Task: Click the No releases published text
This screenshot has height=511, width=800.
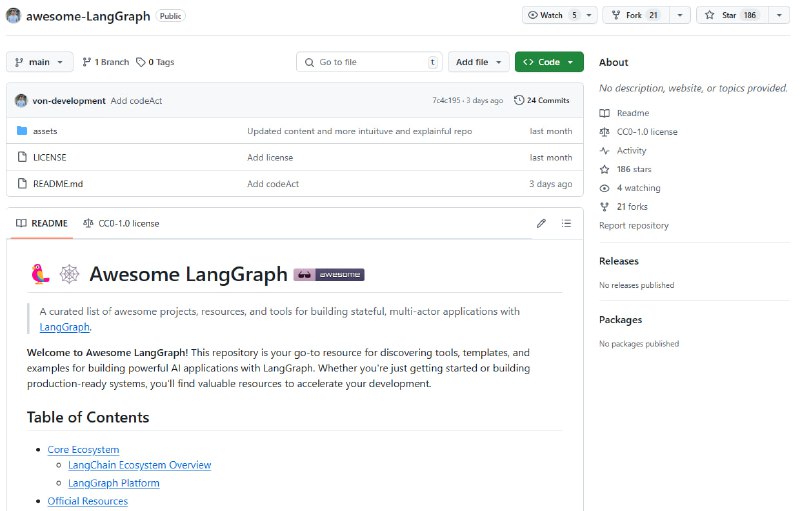Action: coord(637,285)
